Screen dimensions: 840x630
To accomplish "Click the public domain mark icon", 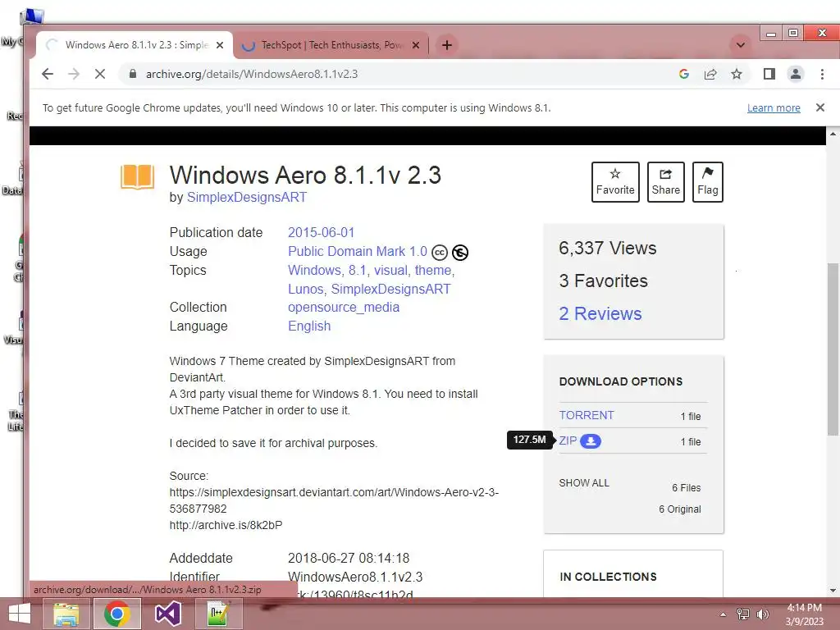I will coord(460,253).
